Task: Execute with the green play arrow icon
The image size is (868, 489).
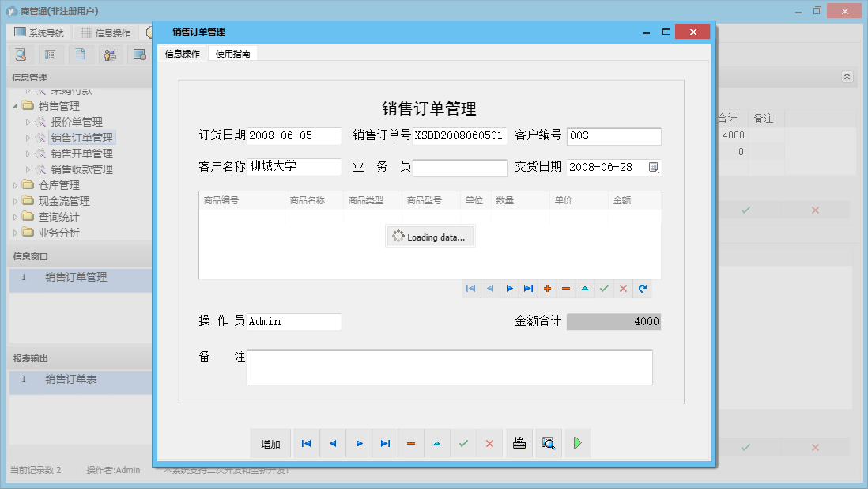Action: pyautogui.click(x=577, y=443)
